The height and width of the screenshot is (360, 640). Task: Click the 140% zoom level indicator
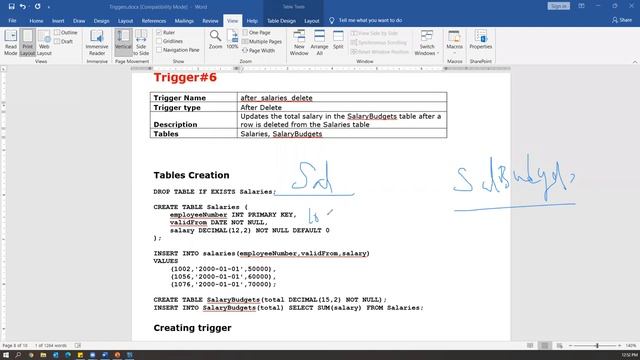(631, 345)
